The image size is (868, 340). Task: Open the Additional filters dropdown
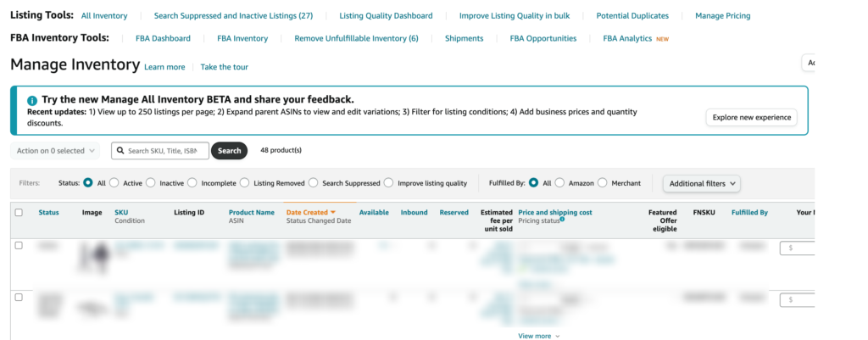pyautogui.click(x=702, y=183)
